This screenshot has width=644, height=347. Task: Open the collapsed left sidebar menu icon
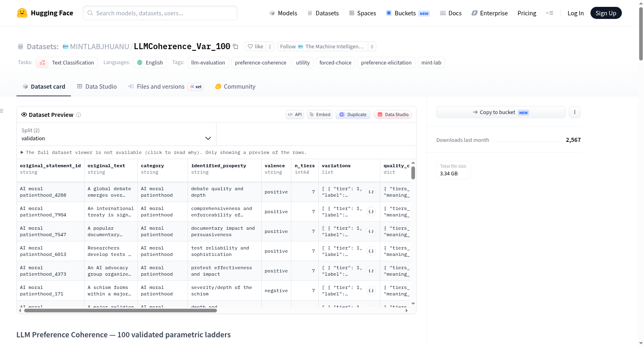pyautogui.click(x=2, y=111)
